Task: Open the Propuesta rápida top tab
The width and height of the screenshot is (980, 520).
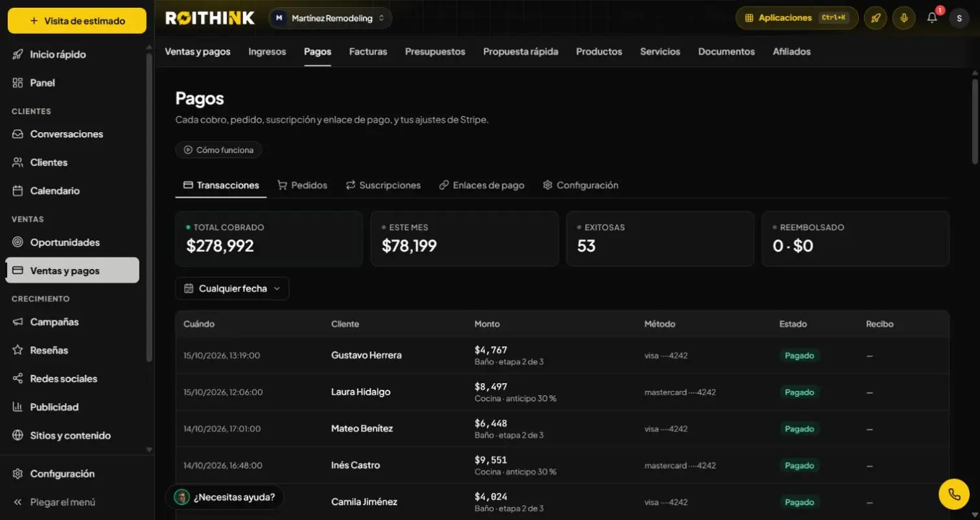Action: coord(520,52)
